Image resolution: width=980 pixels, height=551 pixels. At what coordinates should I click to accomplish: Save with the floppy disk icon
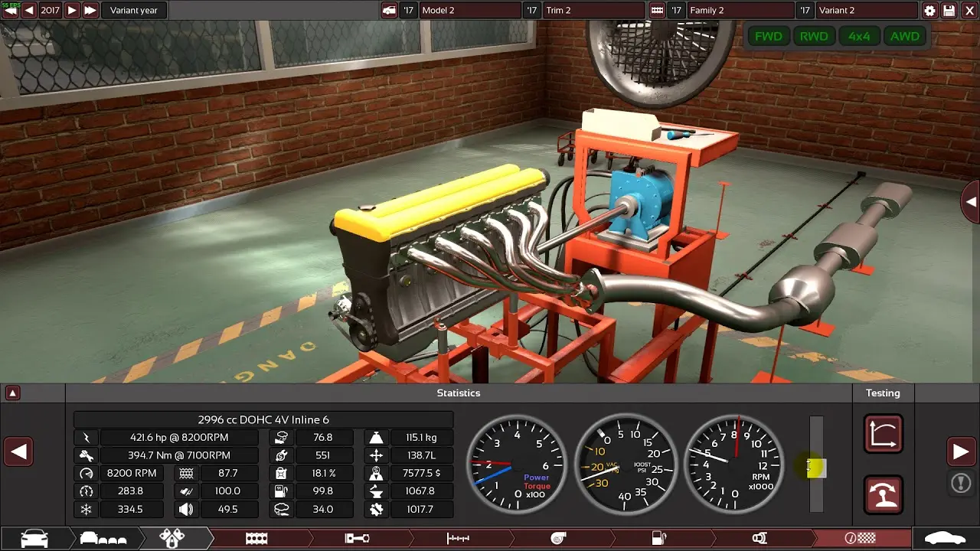(949, 10)
